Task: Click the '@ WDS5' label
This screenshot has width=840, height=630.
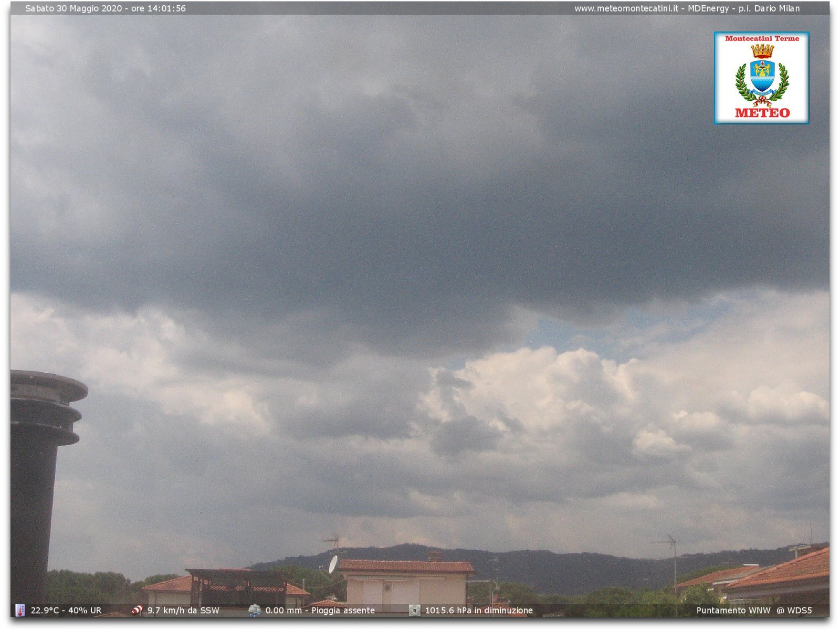Action: coord(794,611)
